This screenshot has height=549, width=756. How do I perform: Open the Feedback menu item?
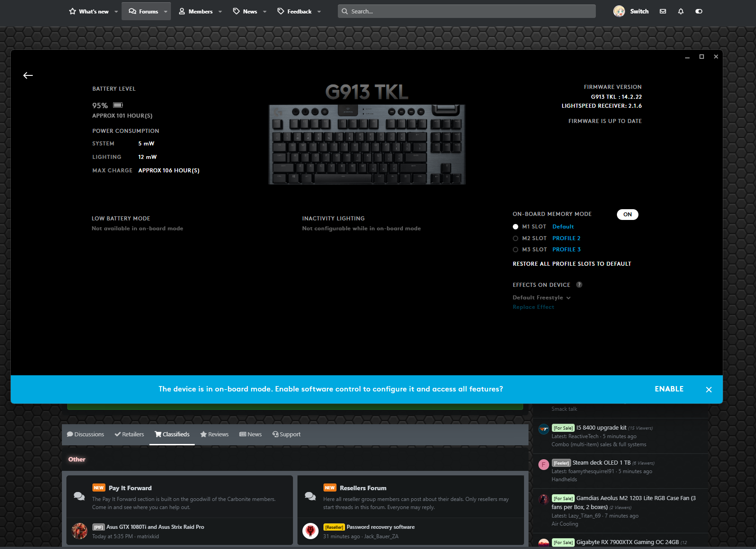[x=294, y=11]
